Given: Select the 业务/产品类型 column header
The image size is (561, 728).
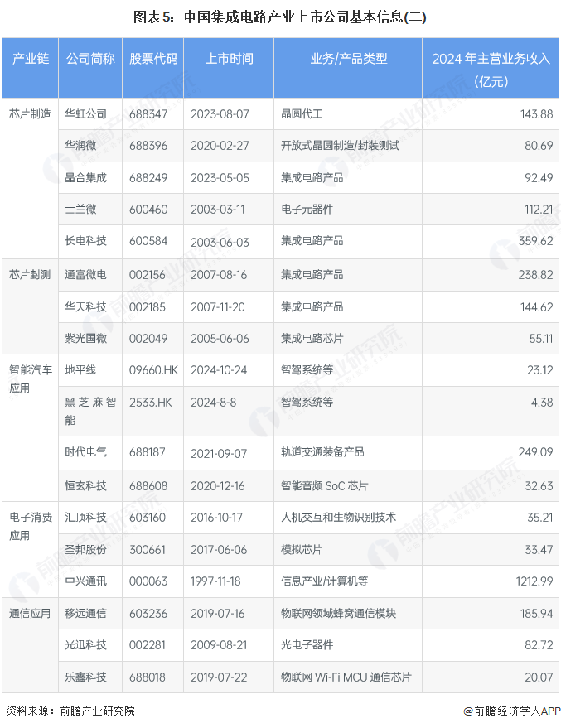Looking at the screenshot, I should click(348, 59).
